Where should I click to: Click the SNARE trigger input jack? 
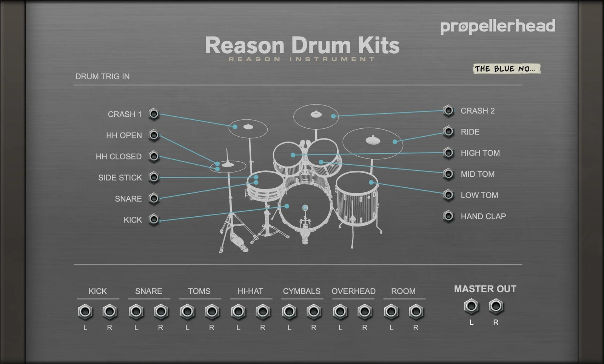click(154, 198)
